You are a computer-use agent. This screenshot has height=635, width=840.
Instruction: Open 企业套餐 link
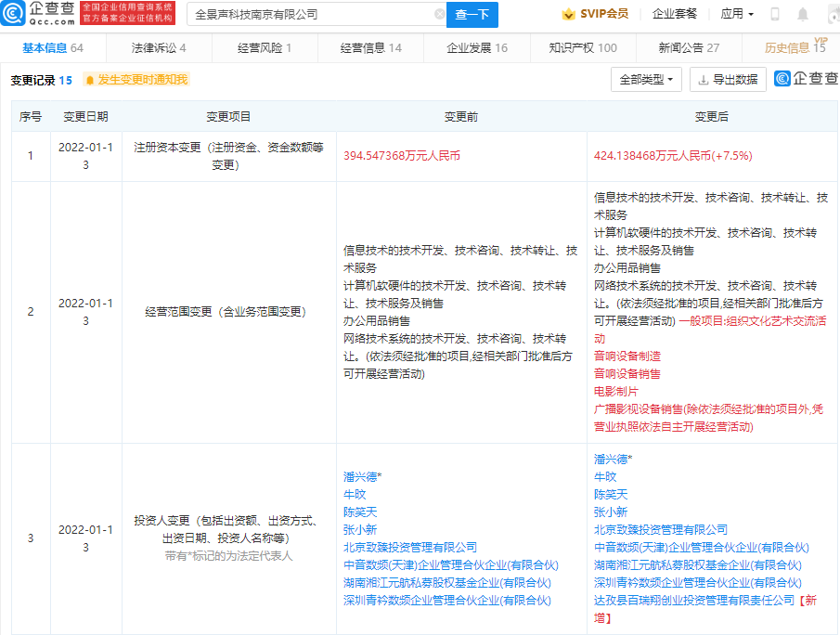[675, 14]
